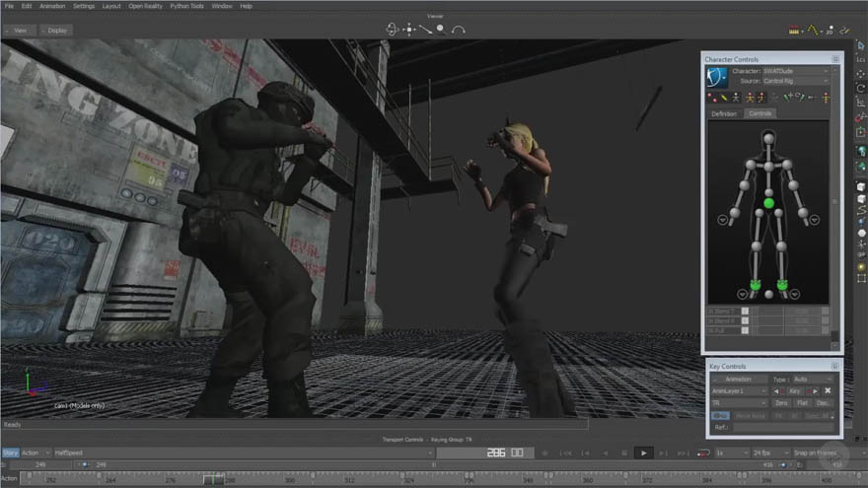Open the viewer View dropdown
This screenshot has width=868, height=488.
coord(20,31)
